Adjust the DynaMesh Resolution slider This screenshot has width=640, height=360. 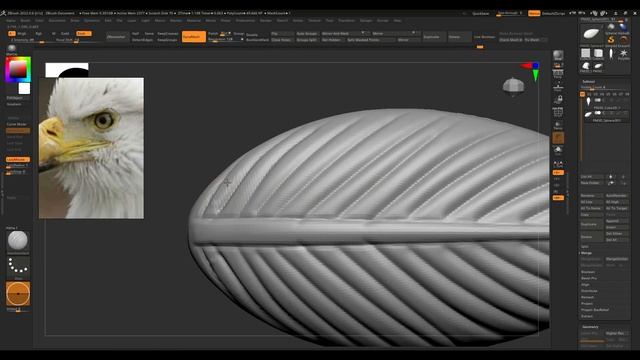pos(226,40)
